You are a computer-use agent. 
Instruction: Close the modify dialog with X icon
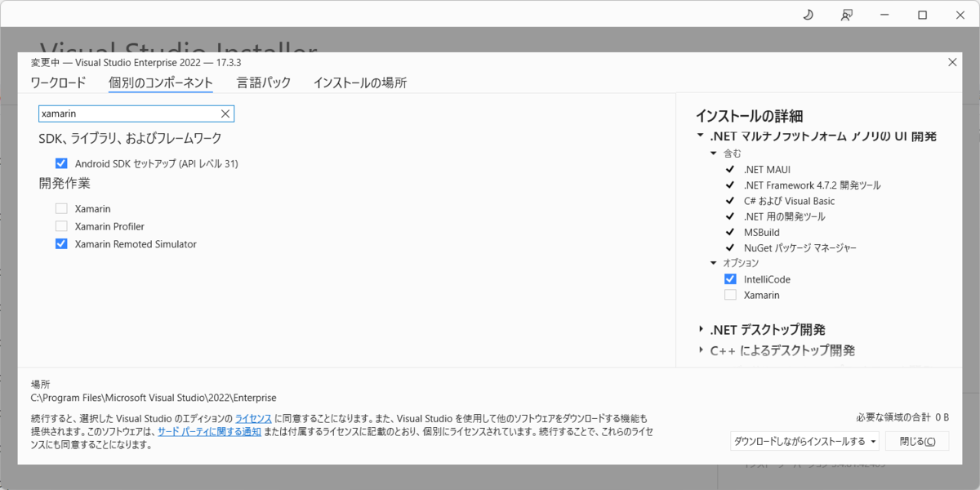click(952, 62)
